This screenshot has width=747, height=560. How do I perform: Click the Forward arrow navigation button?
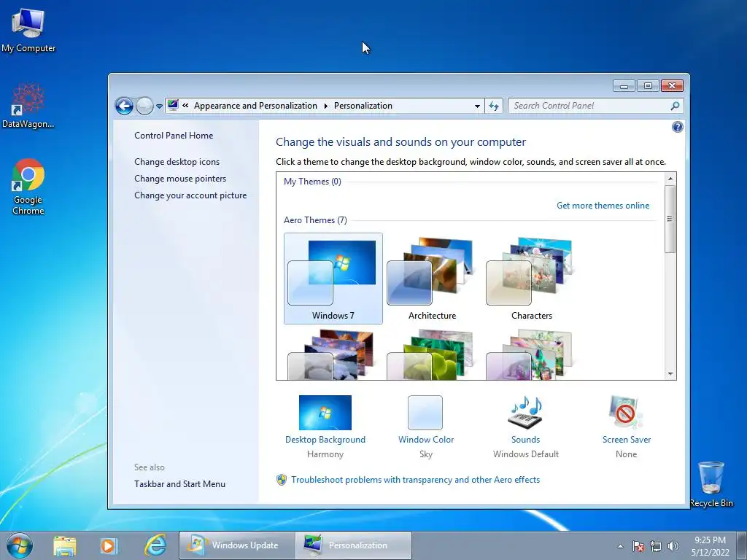tap(144, 106)
